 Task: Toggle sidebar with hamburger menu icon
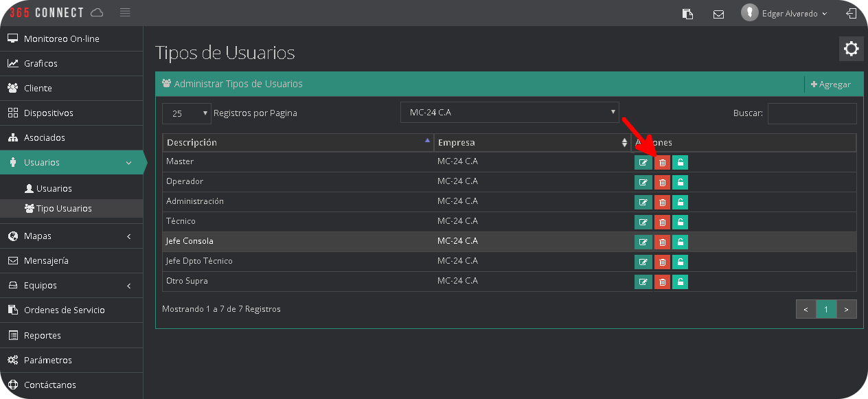(x=124, y=12)
